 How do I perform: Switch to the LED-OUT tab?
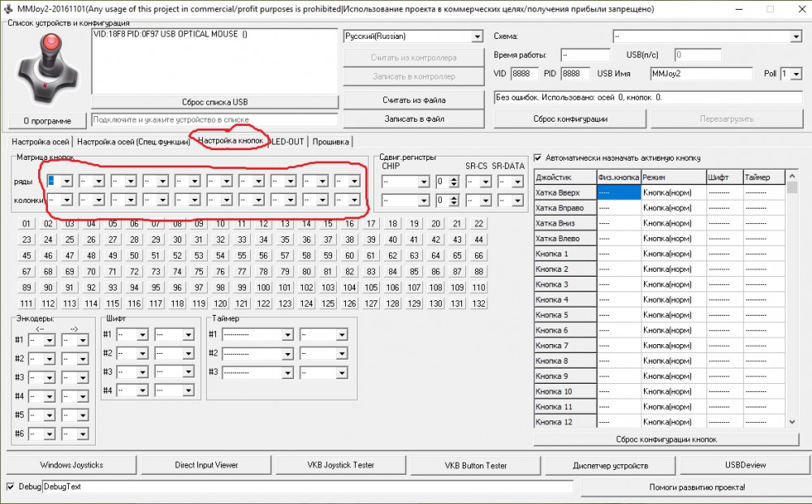coord(287,141)
